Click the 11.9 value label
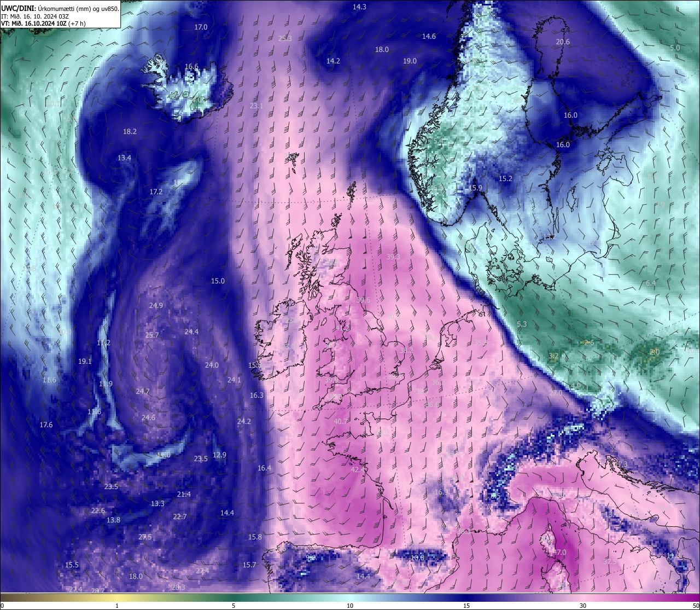 106,384
